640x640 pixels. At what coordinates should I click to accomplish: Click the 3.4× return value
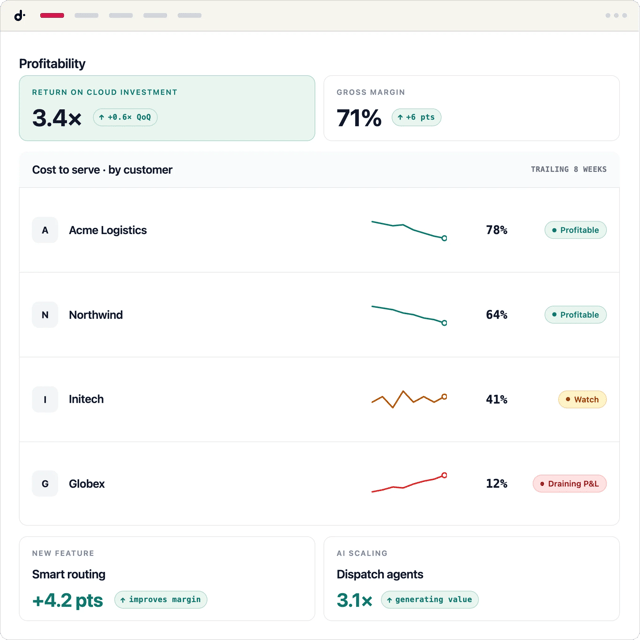(x=57, y=118)
